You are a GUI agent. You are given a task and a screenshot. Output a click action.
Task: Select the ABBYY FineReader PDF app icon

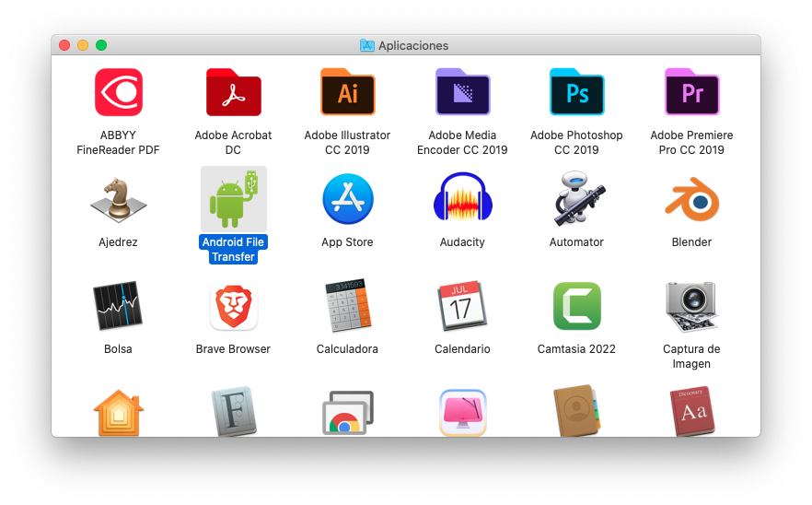(119, 92)
